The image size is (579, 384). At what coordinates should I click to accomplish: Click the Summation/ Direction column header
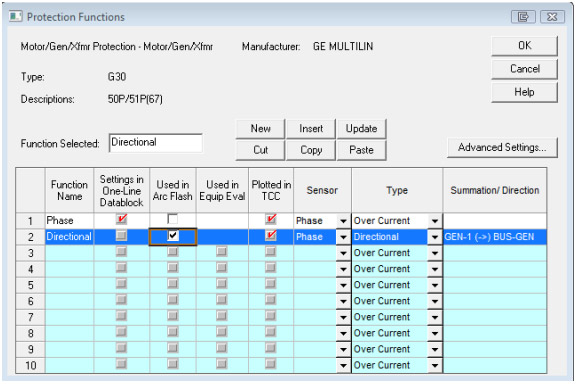pos(495,190)
